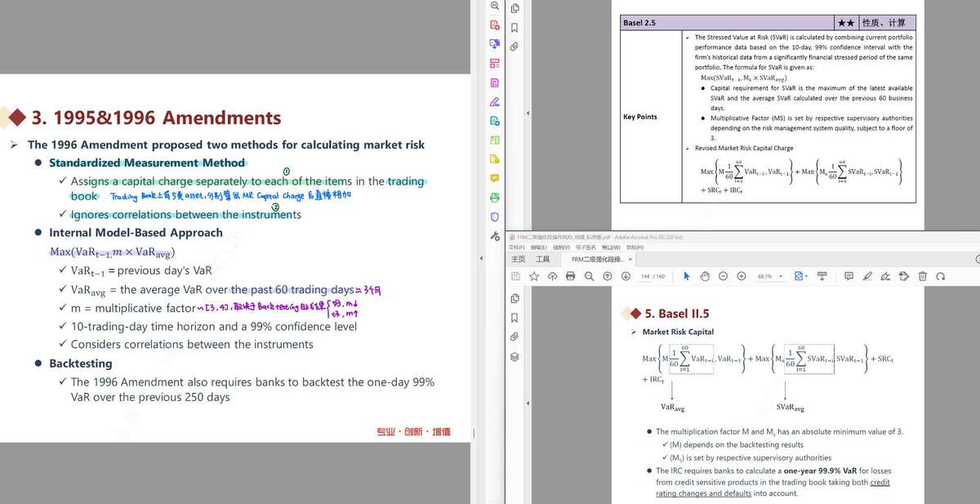Switch to the 主页 tab
This screenshot has height=504, width=980.
point(519,259)
